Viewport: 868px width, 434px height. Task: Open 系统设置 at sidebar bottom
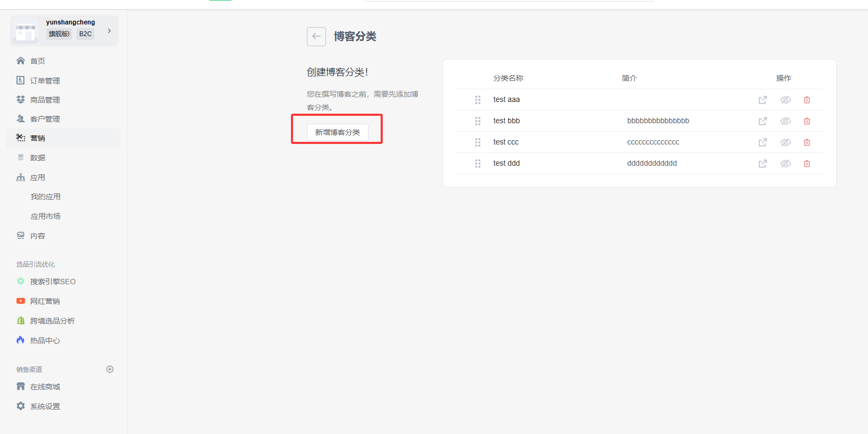pos(45,406)
